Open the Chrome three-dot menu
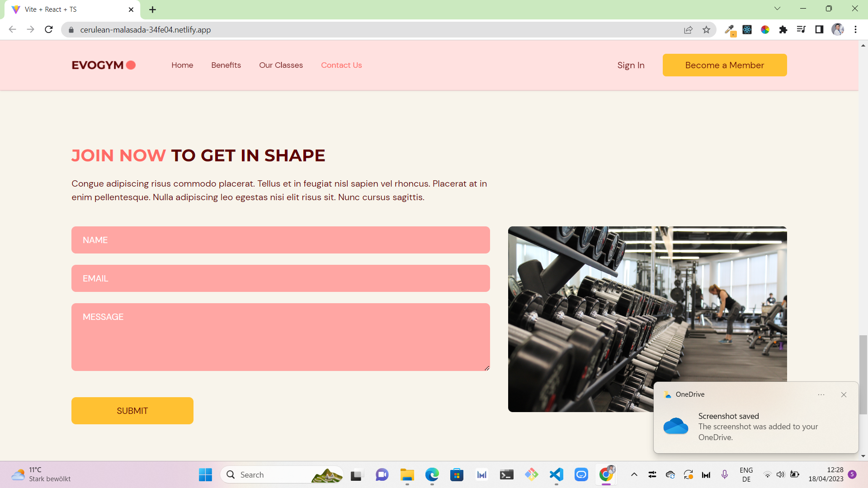 855,29
